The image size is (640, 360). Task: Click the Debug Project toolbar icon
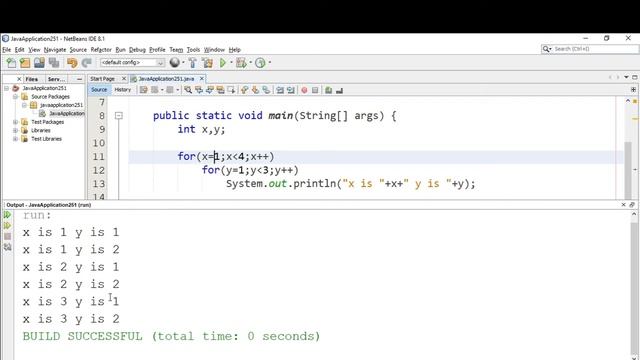coord(241,62)
